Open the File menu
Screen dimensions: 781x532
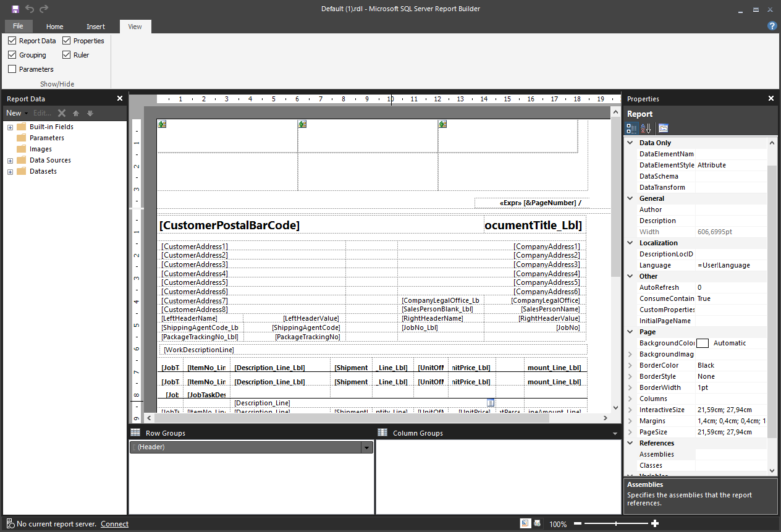pyautogui.click(x=19, y=27)
